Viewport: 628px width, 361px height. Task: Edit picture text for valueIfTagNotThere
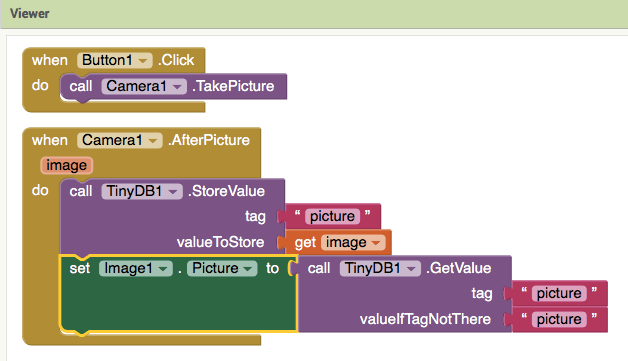click(x=559, y=319)
